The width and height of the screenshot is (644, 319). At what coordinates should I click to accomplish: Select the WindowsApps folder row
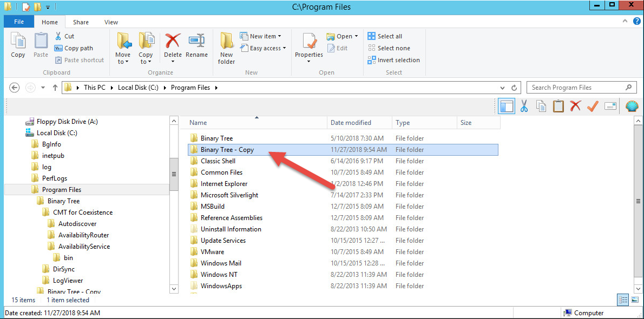pyautogui.click(x=343, y=285)
